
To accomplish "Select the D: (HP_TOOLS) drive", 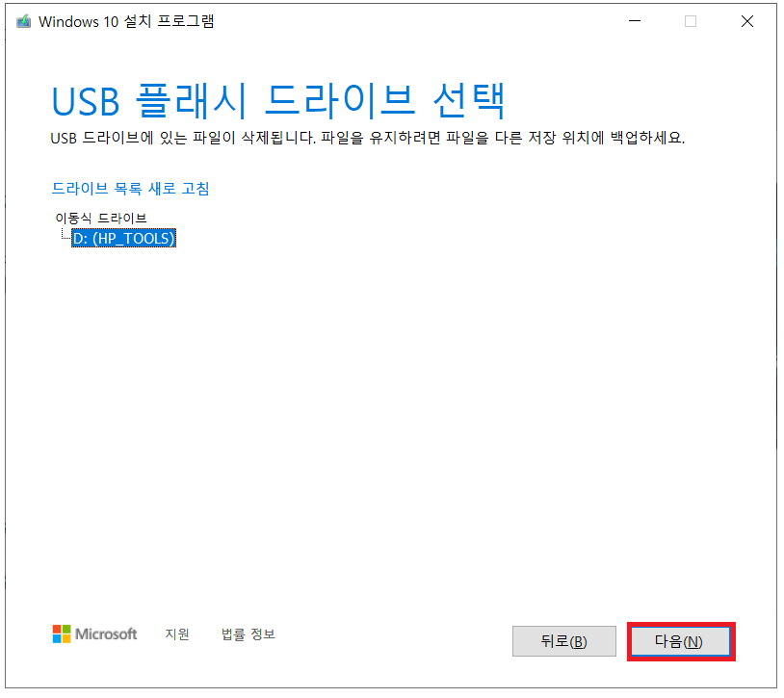I will point(123,239).
